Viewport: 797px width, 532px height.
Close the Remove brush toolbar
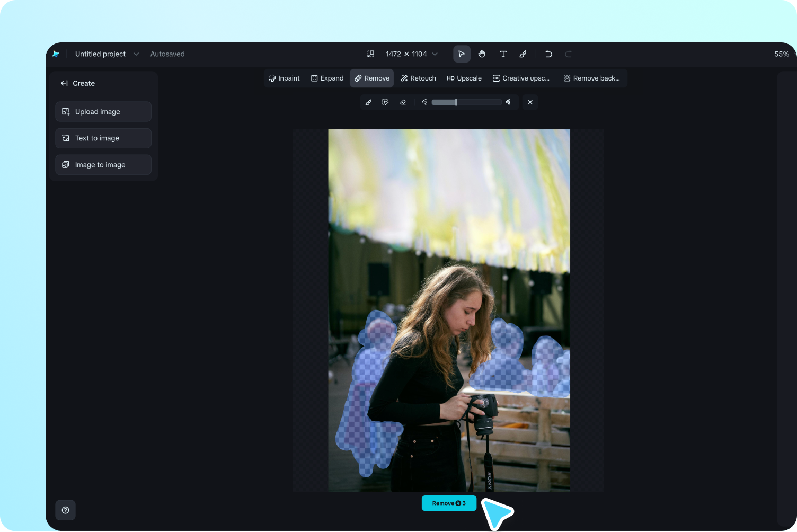click(530, 102)
